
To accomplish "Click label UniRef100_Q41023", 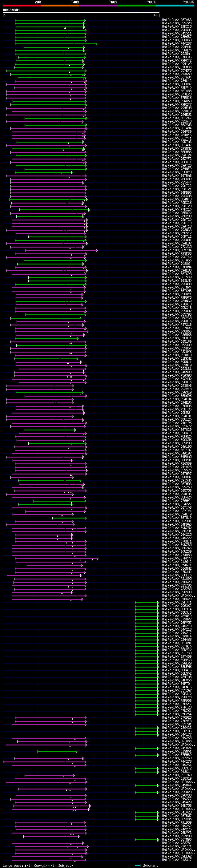I will pos(177,812).
